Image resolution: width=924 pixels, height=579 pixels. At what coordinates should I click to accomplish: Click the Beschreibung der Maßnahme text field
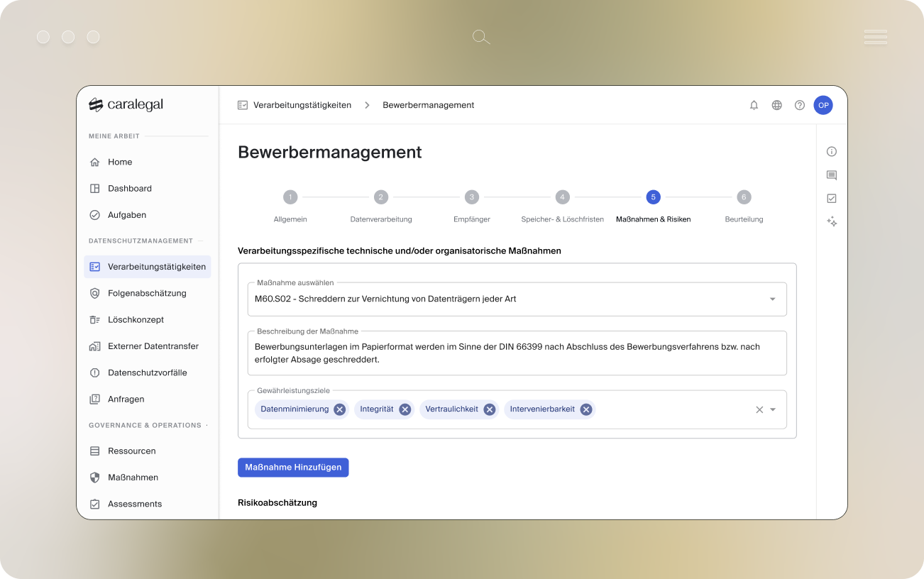[x=517, y=353]
